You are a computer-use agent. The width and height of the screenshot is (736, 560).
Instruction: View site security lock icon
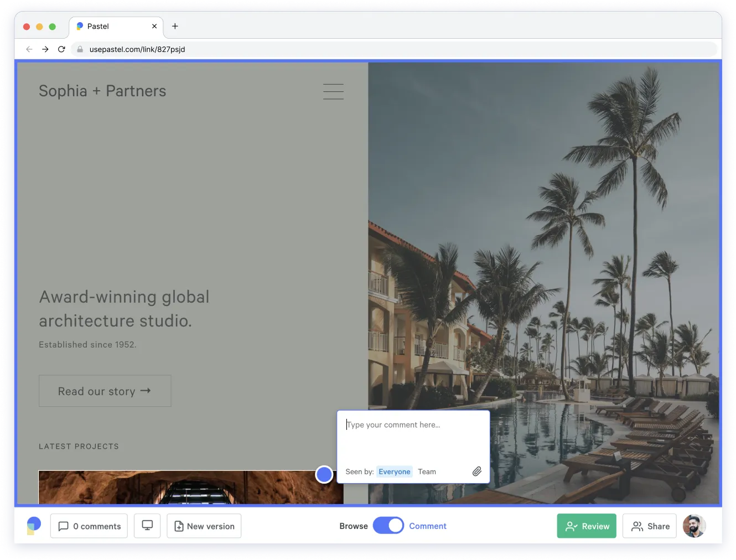pos(80,49)
